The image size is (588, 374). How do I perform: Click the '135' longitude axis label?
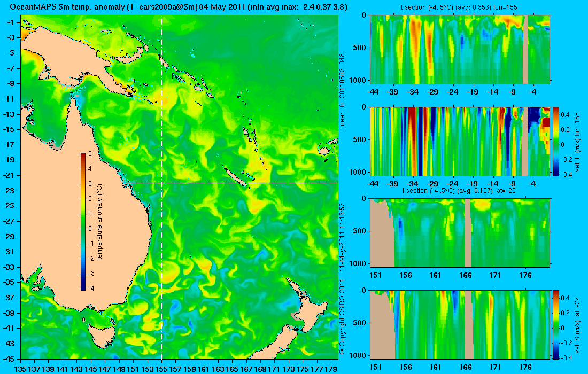[20, 369]
